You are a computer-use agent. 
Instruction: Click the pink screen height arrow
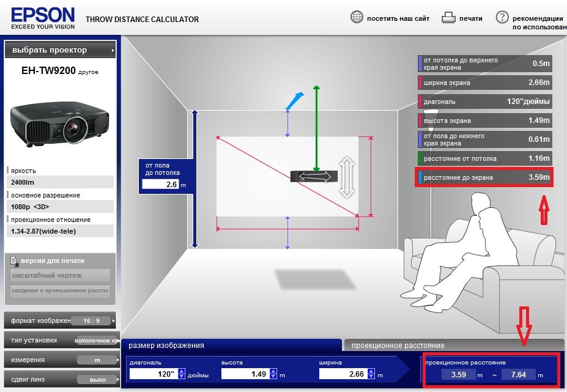click(x=371, y=177)
